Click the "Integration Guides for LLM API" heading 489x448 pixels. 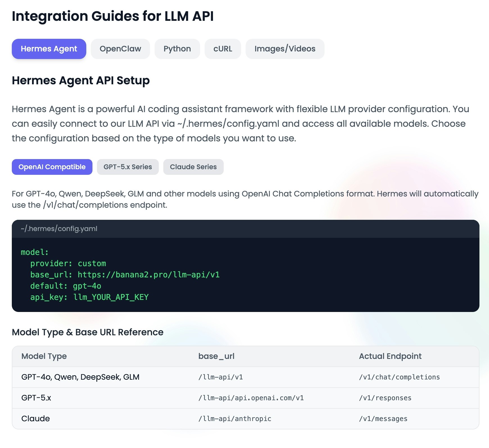(113, 16)
